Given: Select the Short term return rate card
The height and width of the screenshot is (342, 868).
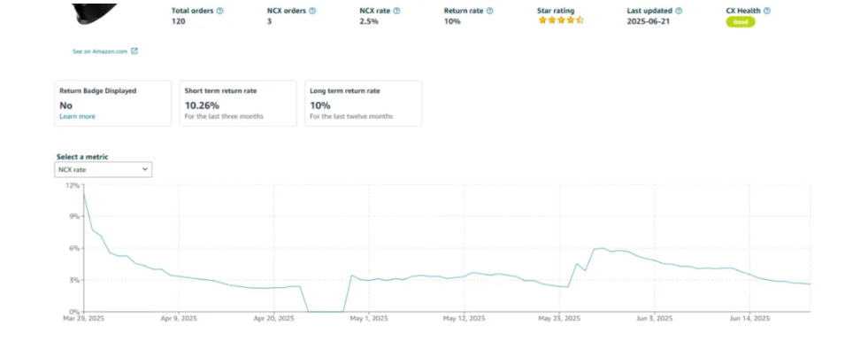Looking at the screenshot, I should (x=239, y=103).
